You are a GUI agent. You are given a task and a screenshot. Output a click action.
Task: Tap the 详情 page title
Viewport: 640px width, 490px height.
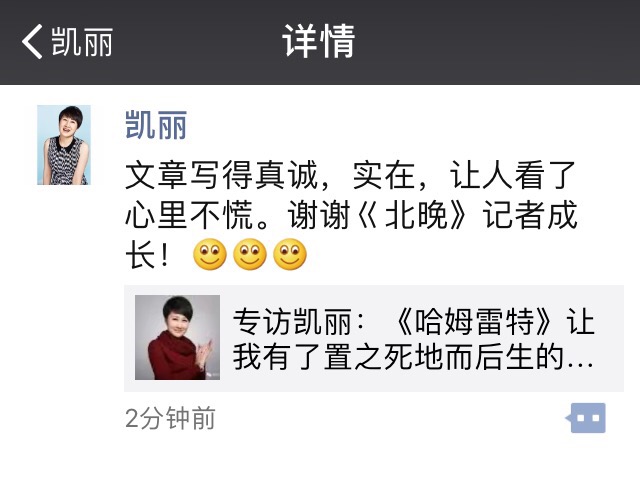point(319,41)
